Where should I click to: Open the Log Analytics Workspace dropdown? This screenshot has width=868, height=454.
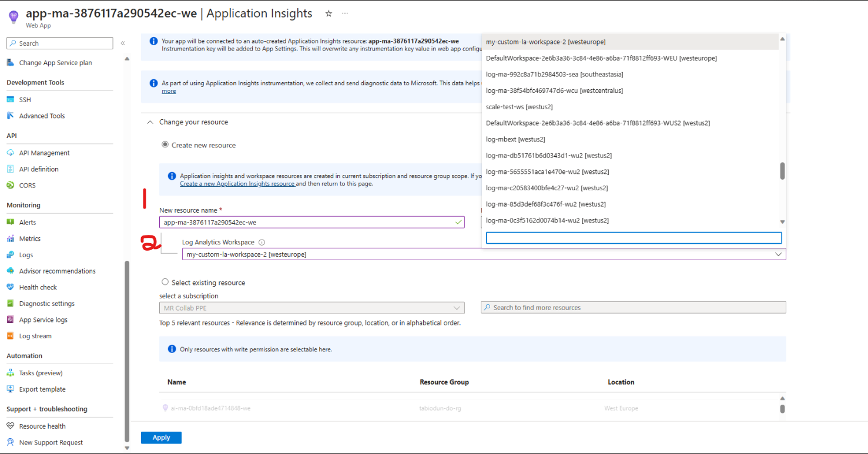coord(779,254)
